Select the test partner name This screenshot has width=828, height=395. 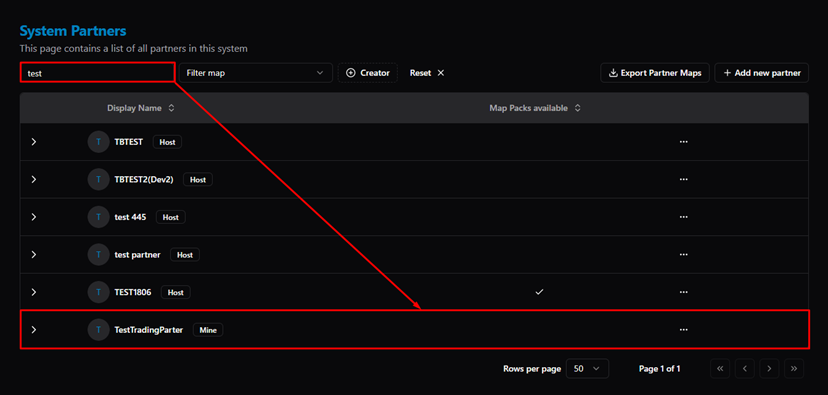pyautogui.click(x=137, y=255)
